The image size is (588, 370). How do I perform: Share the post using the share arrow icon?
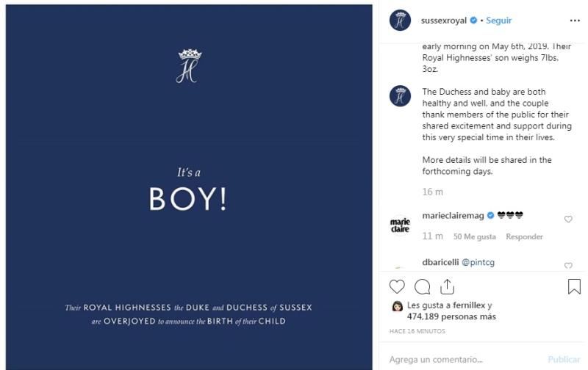pyautogui.click(x=446, y=286)
